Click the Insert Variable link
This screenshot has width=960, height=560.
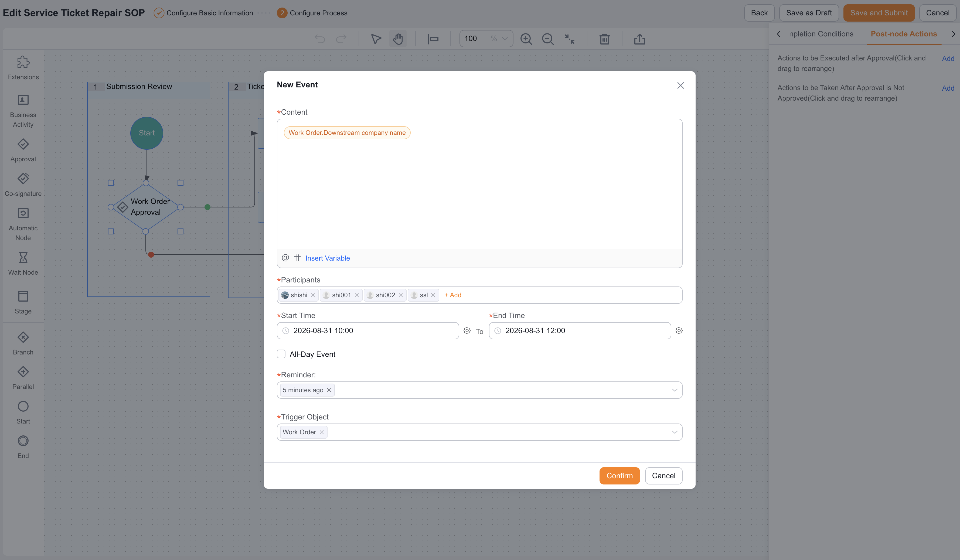tap(328, 258)
